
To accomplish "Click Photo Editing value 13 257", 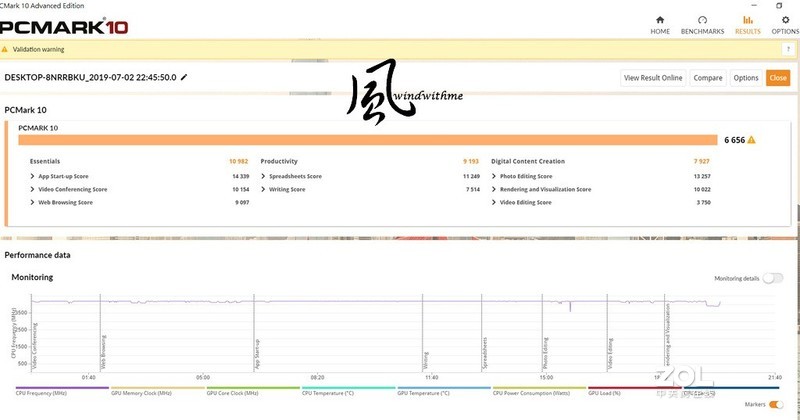I will click(x=702, y=176).
